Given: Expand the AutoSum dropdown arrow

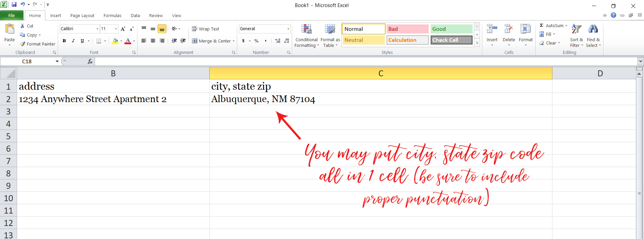Looking at the screenshot, I should (x=567, y=25).
